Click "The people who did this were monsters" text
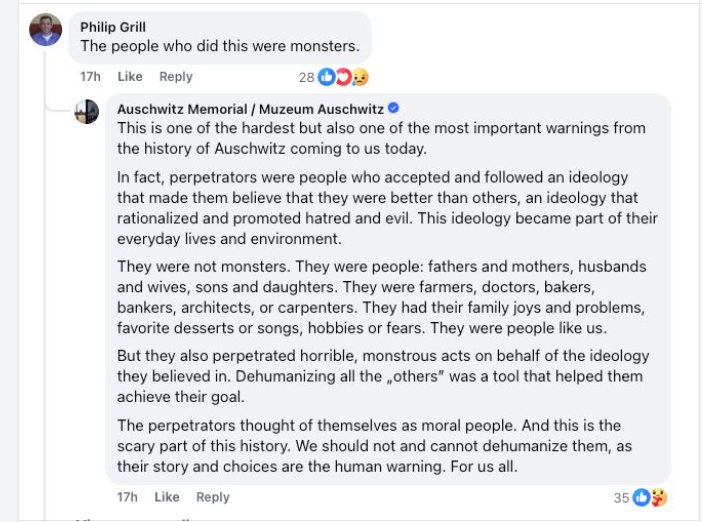 (x=219, y=46)
